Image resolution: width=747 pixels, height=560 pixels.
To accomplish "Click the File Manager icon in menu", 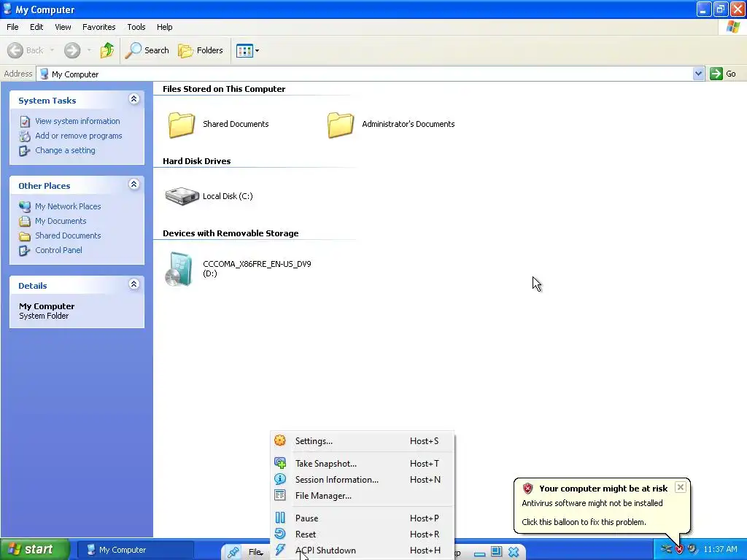I will (280, 495).
